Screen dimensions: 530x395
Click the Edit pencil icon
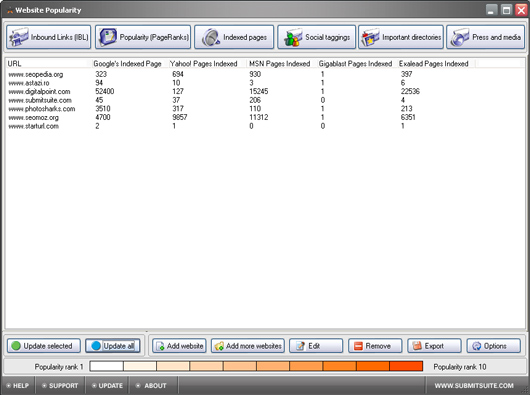pos(300,346)
